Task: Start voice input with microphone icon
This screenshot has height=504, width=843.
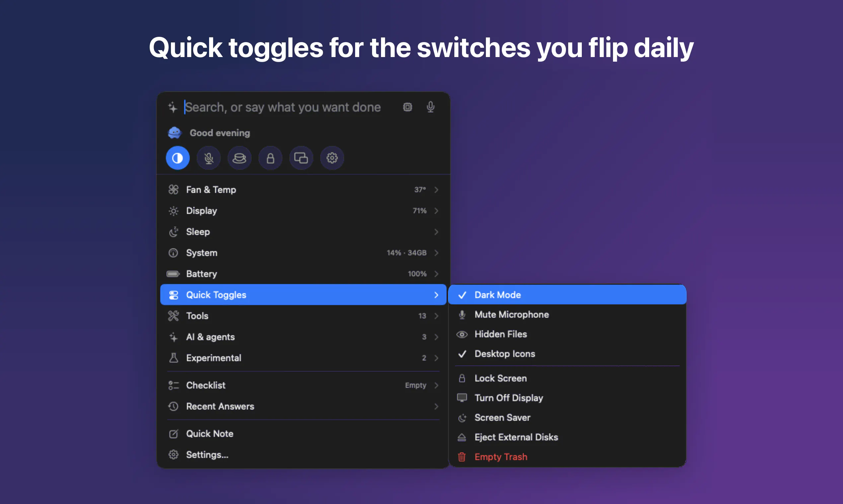Action: [x=430, y=107]
